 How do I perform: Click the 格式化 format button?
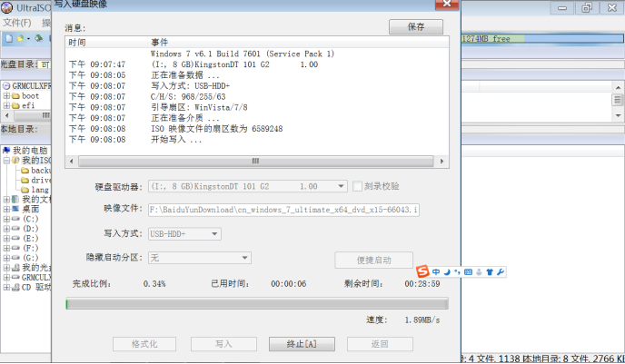[x=144, y=344]
